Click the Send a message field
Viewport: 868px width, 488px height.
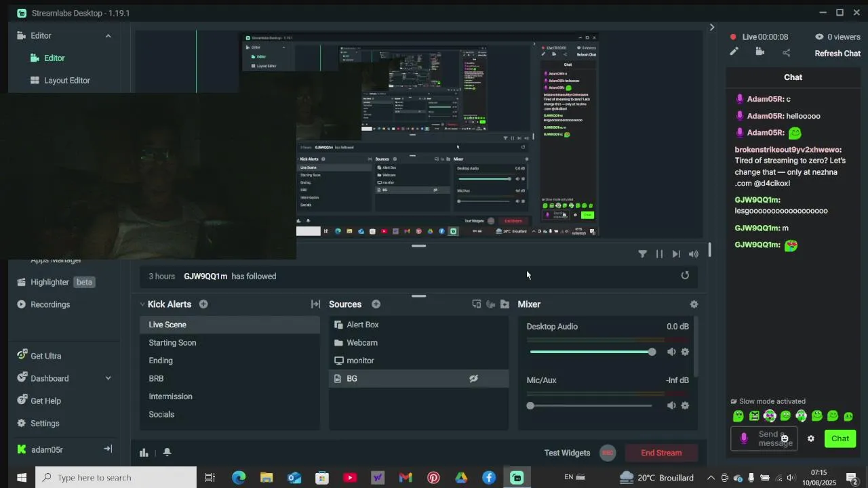coord(764,439)
